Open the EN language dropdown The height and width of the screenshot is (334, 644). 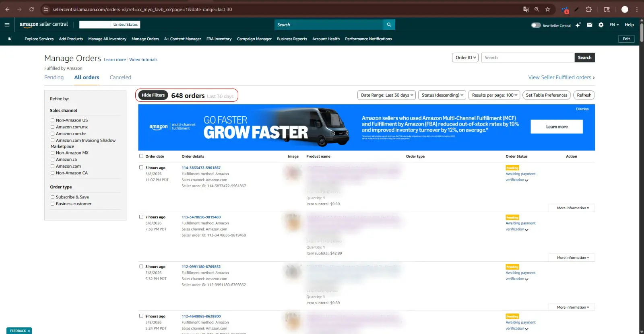(x=614, y=25)
